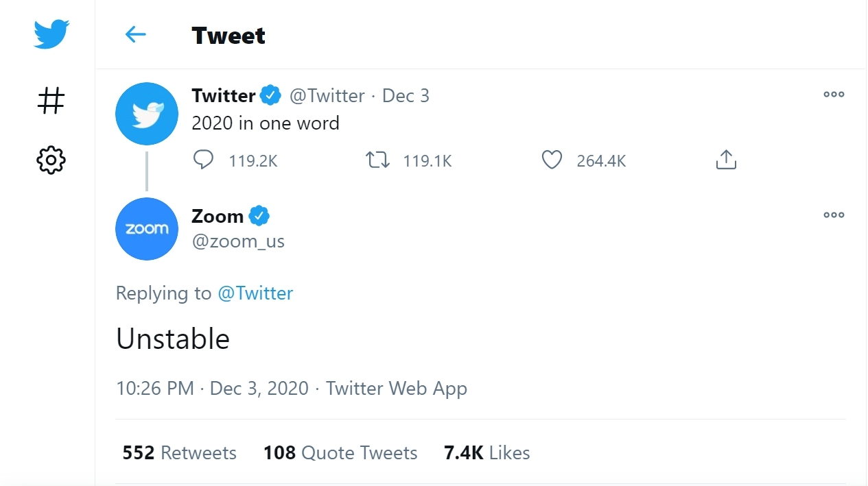The image size is (868, 486).
Task: Open more options on Zoom's reply
Action: click(x=834, y=215)
